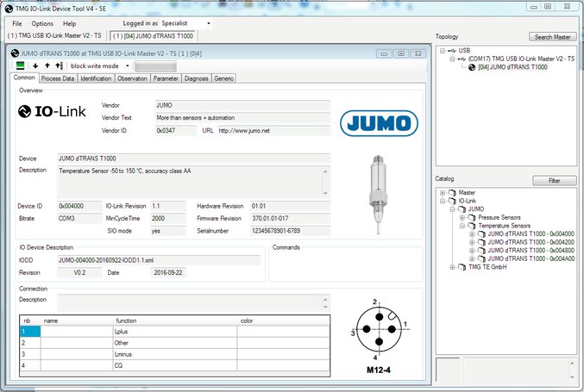Expand the TMG TE GmbH node
584x392 pixels.
pyautogui.click(x=452, y=267)
